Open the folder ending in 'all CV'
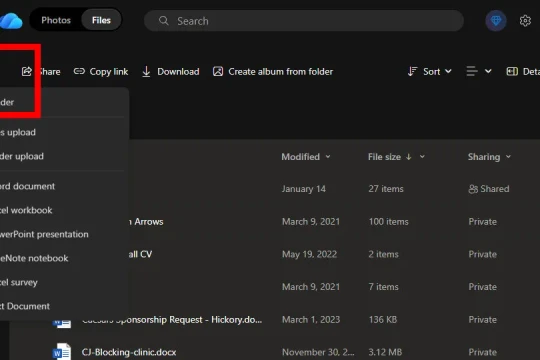The image size is (540, 360). tap(141, 254)
